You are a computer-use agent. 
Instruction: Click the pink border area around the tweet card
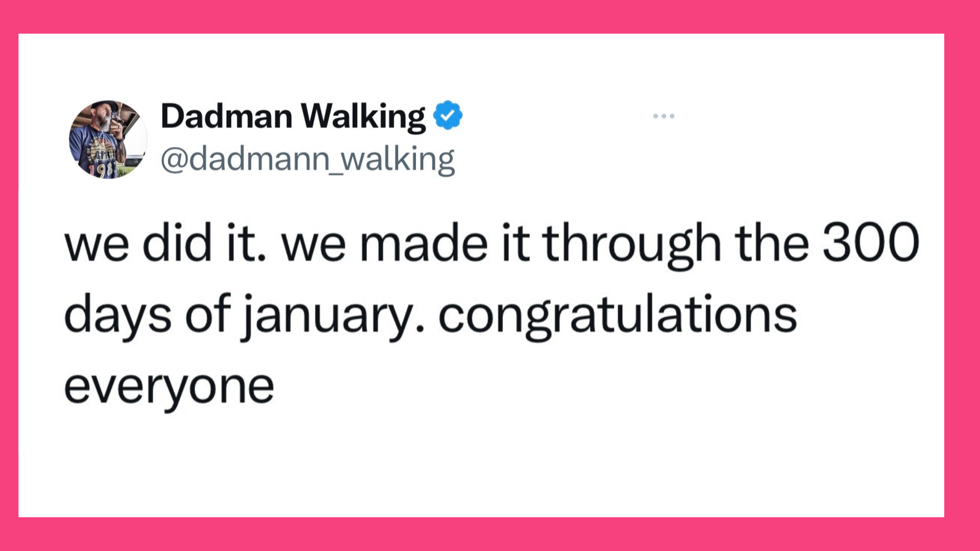point(490,16)
